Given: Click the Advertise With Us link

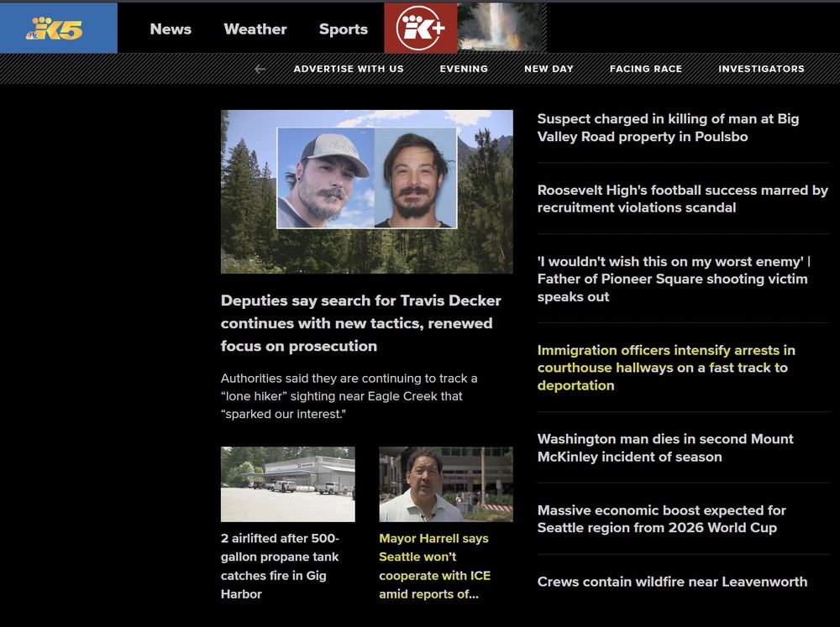Looking at the screenshot, I should pyautogui.click(x=349, y=69).
